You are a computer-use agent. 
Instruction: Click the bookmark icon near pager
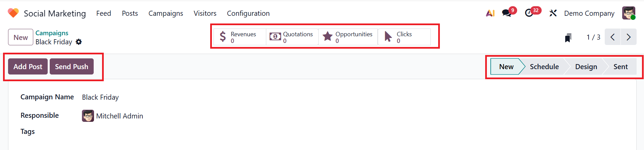coord(568,38)
